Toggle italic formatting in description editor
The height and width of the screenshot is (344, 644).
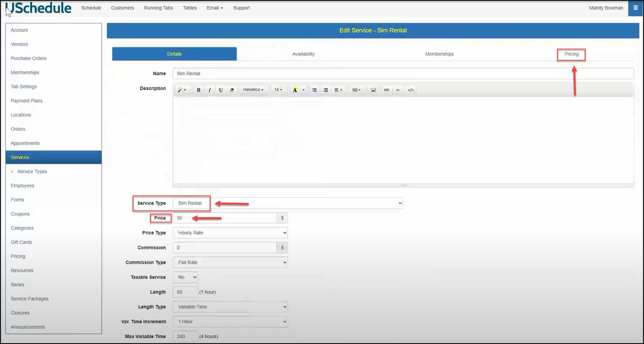tap(210, 90)
